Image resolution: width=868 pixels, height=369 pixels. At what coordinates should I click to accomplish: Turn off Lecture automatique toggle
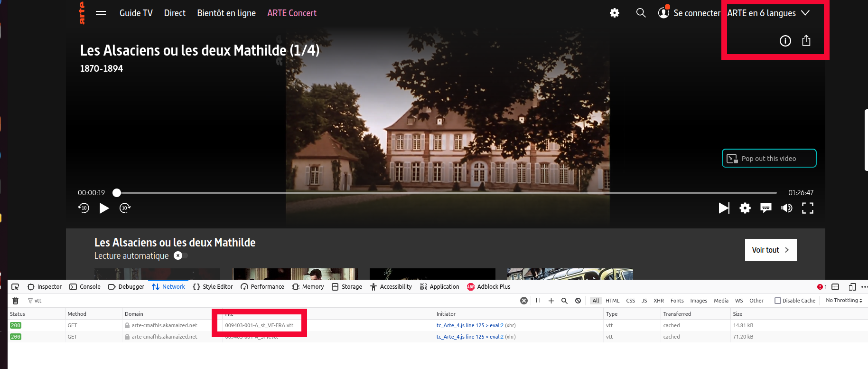pyautogui.click(x=180, y=255)
